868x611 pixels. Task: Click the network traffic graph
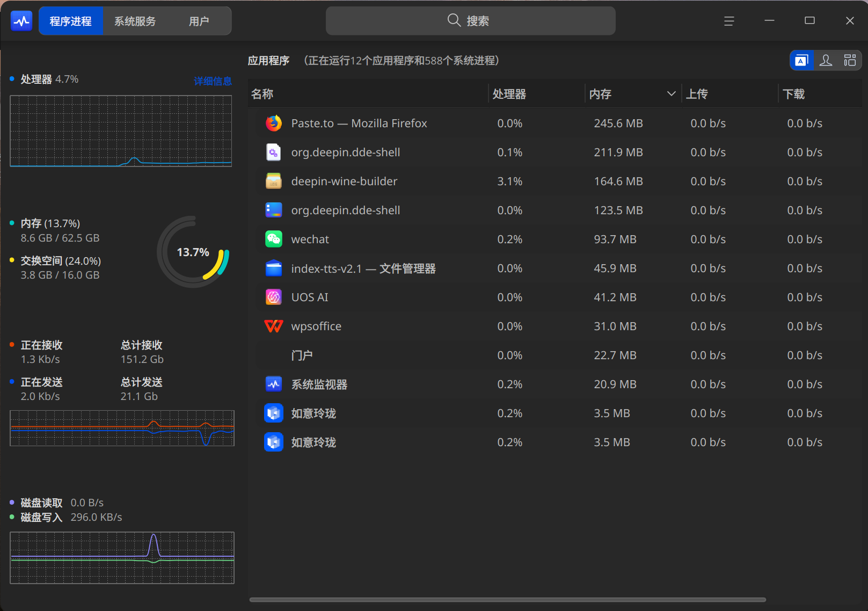[122, 428]
